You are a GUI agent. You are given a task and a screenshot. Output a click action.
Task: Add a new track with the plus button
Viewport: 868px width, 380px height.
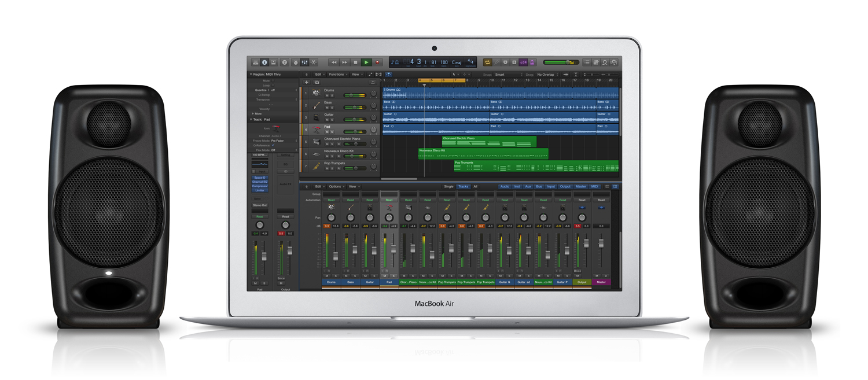coord(307,82)
